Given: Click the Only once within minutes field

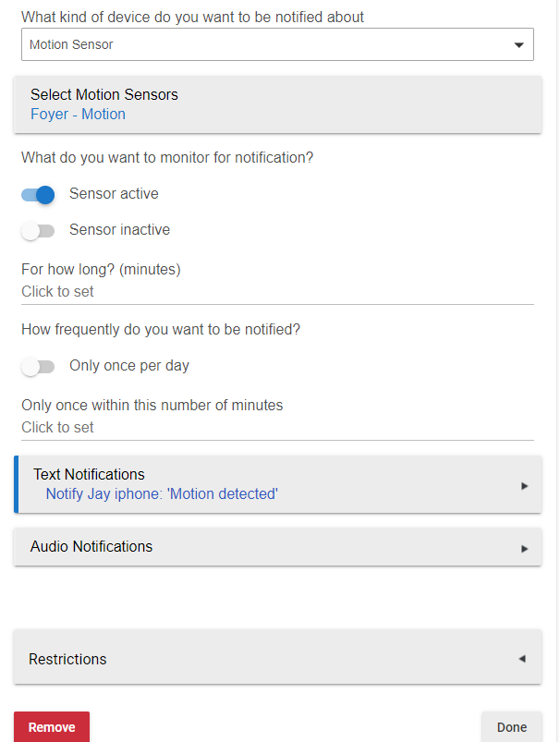Looking at the screenshot, I should tap(277, 428).
